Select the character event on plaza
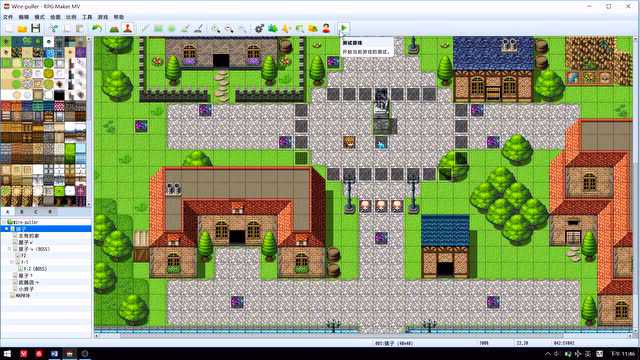 click(x=349, y=142)
